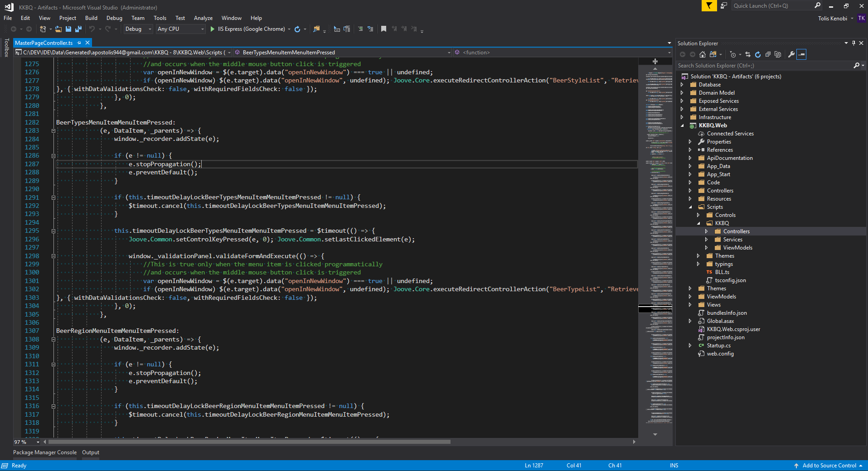Viewport: 868px width, 471px height.
Task: Click the horizontal scrollbar thumb in editor
Action: point(249,442)
